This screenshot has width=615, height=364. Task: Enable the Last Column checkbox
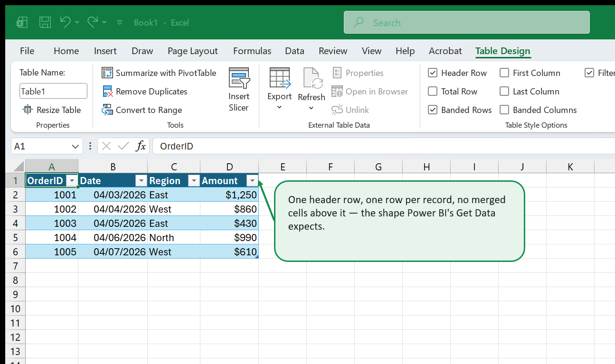(x=504, y=92)
